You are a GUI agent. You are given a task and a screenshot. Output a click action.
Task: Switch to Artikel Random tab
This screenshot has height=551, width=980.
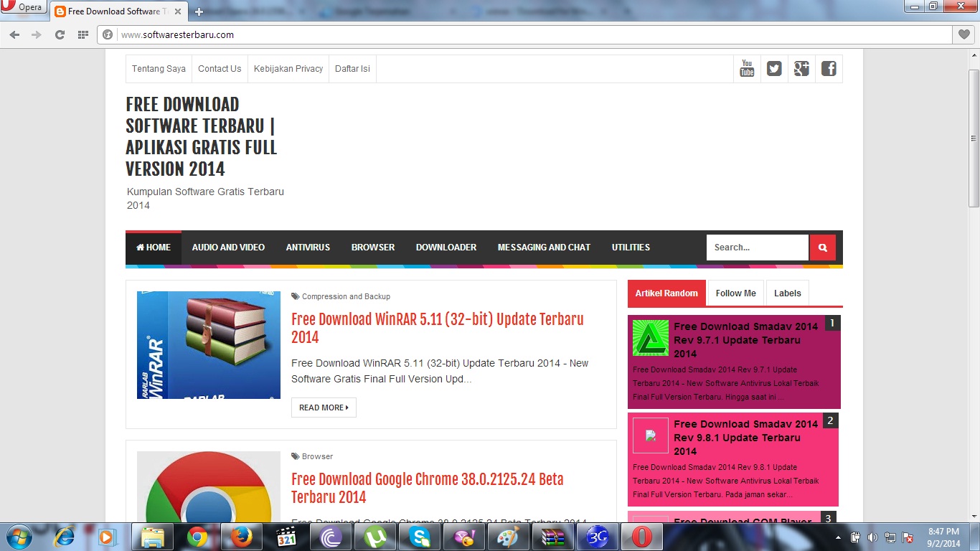(x=666, y=293)
